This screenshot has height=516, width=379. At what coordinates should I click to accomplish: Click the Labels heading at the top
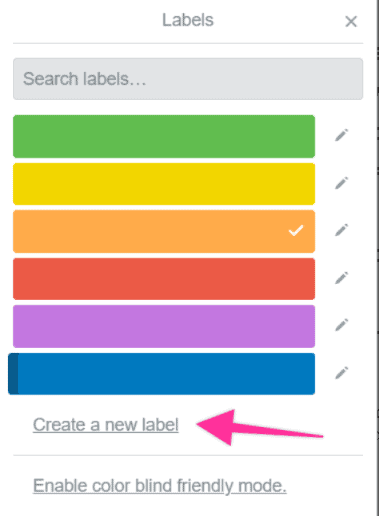coord(188,20)
